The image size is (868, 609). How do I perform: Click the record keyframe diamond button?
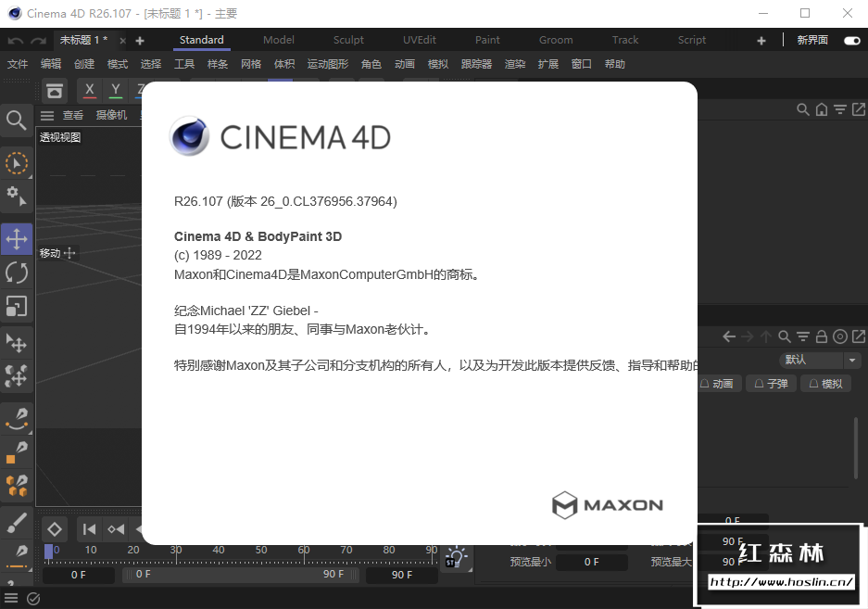click(x=55, y=529)
